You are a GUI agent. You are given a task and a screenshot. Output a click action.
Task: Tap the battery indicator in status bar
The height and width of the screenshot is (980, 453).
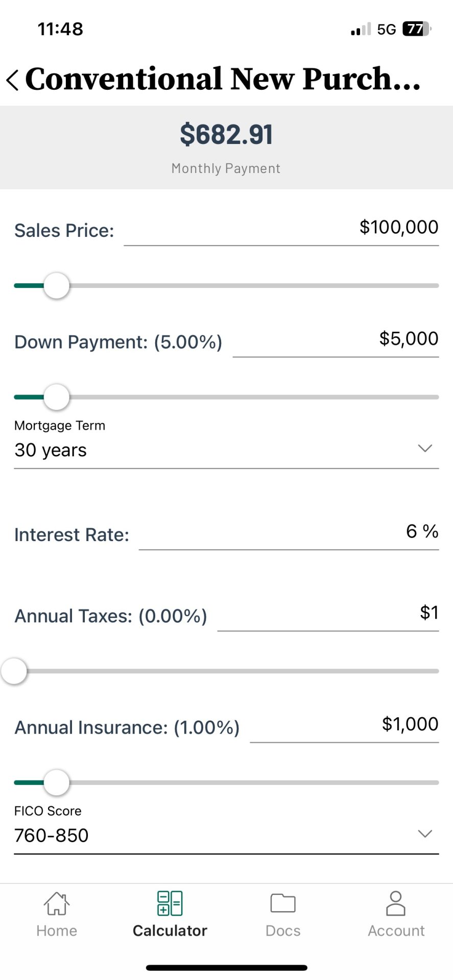tap(416, 29)
